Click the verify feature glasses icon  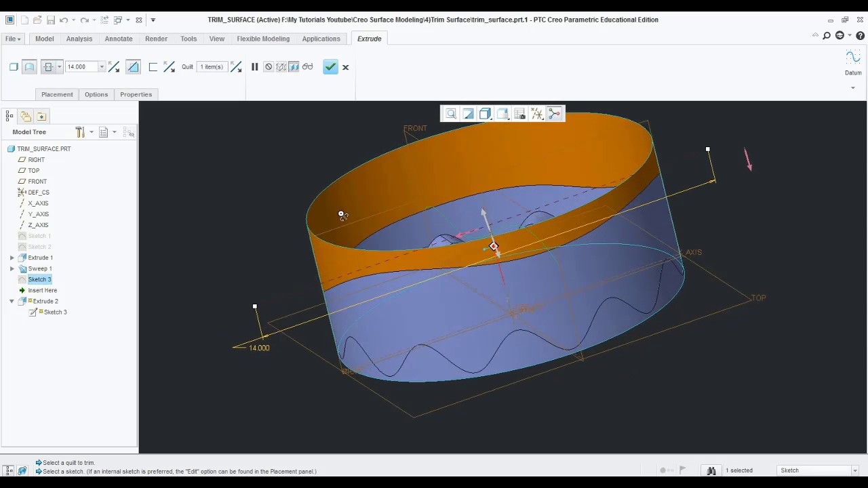point(307,66)
